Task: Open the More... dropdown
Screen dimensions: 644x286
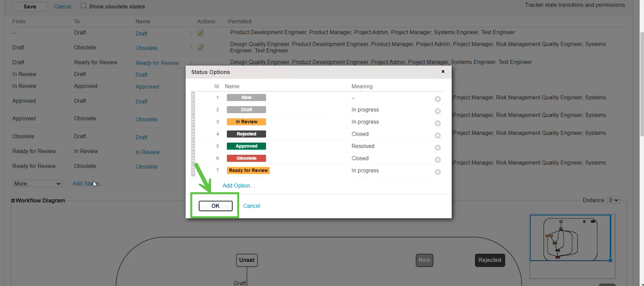Action: pos(37,184)
